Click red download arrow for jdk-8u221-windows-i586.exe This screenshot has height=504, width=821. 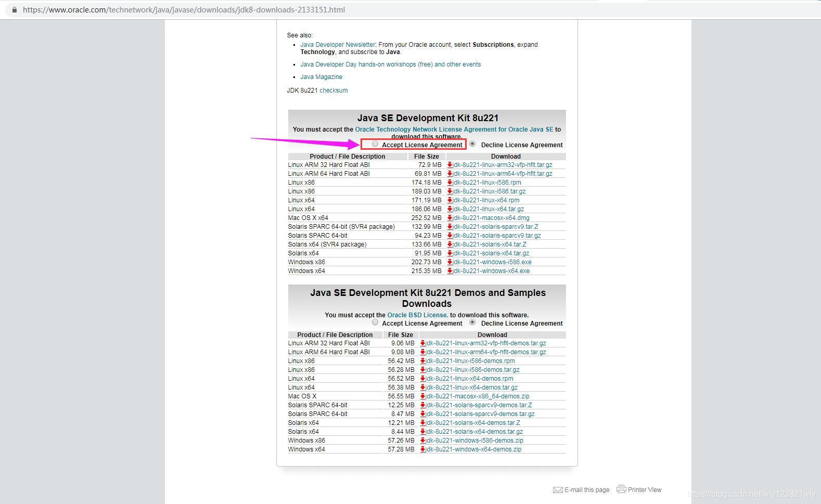(x=450, y=262)
